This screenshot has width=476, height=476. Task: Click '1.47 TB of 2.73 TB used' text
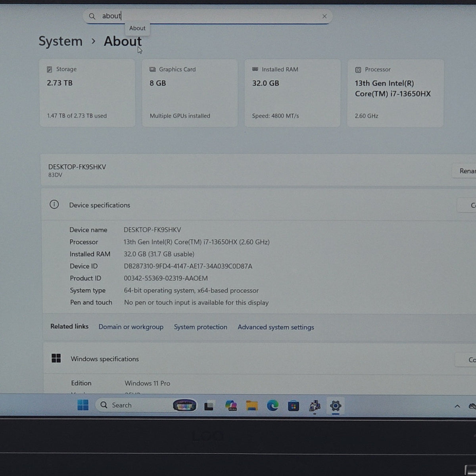(x=77, y=116)
